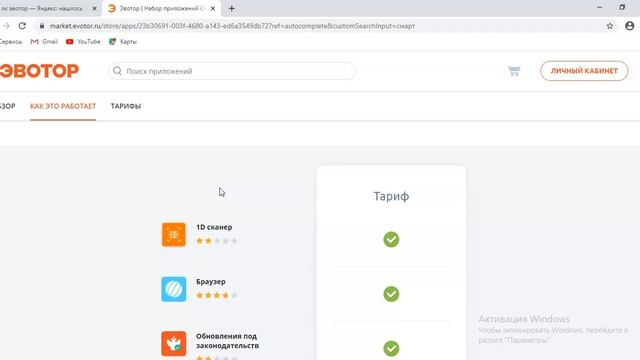Reload the page with refresh icon

(22, 26)
